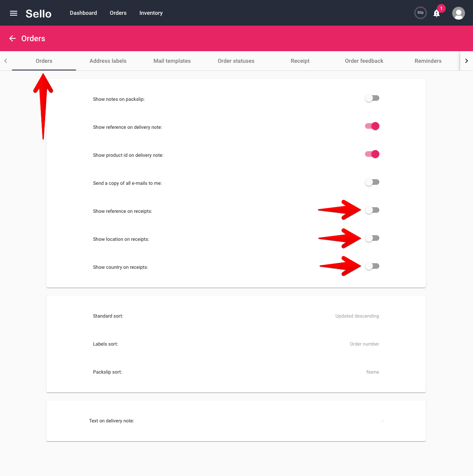Edit the Text on delivery note value
Viewport: 473px width, 476px height.
[x=383, y=421]
